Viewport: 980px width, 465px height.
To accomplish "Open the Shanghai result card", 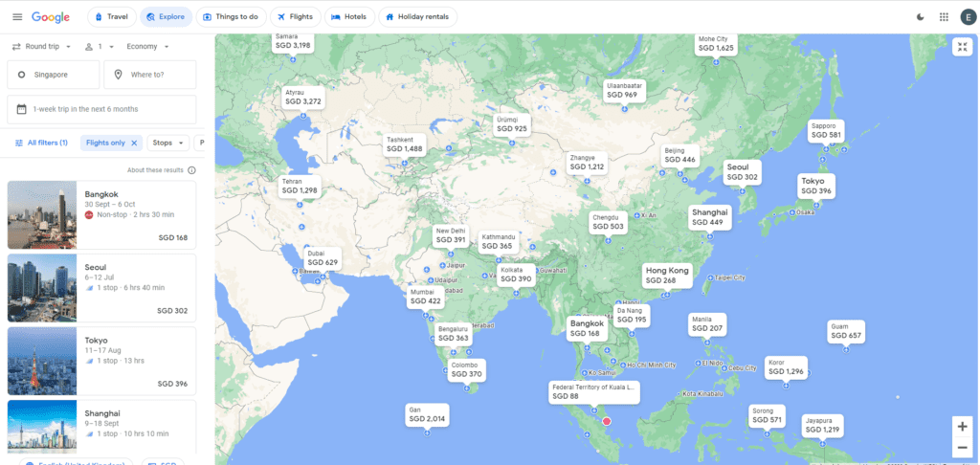I will tap(101, 427).
